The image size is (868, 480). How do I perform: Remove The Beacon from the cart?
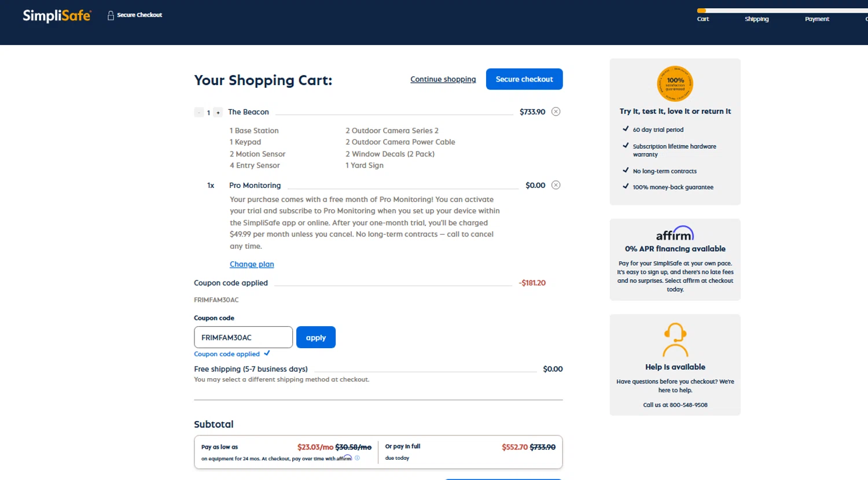[556, 112]
